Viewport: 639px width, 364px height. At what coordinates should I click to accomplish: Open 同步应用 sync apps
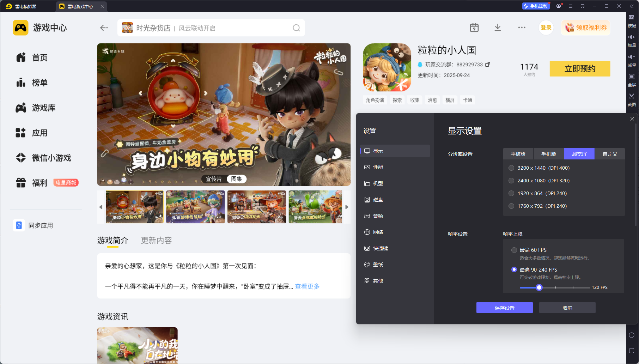(34, 225)
